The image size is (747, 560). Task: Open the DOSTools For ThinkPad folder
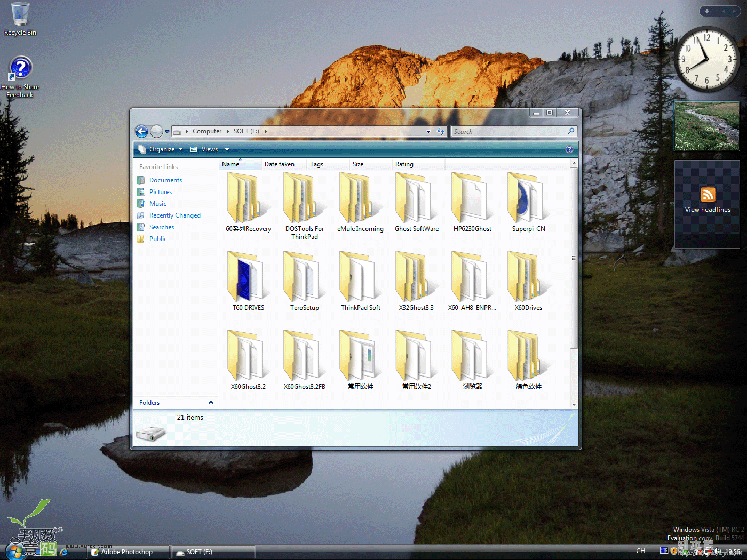coord(304,205)
